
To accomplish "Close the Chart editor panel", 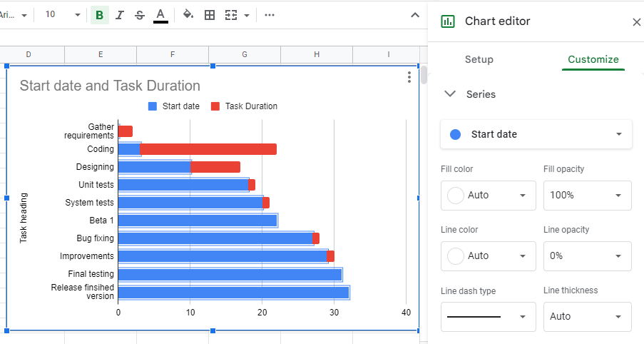I will click(636, 22).
